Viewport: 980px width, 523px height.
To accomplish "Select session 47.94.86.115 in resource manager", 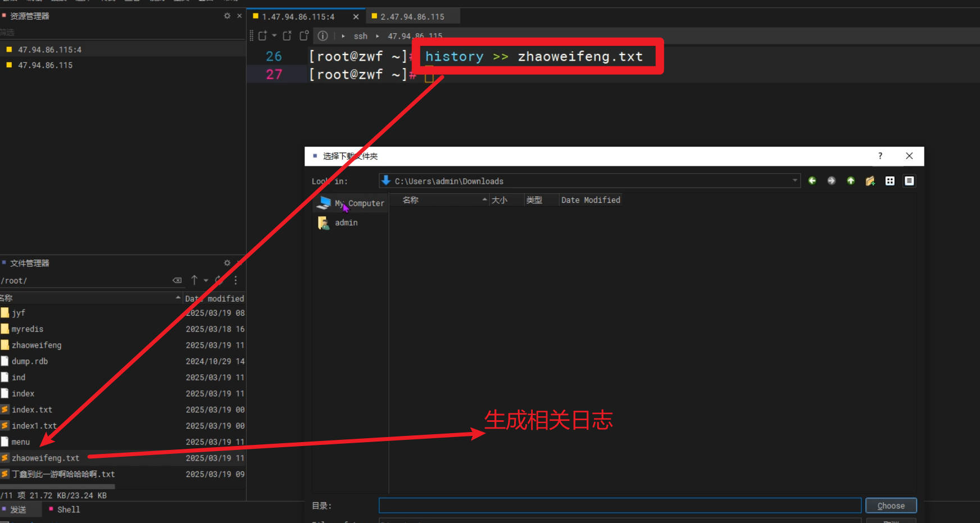I will pos(122,65).
